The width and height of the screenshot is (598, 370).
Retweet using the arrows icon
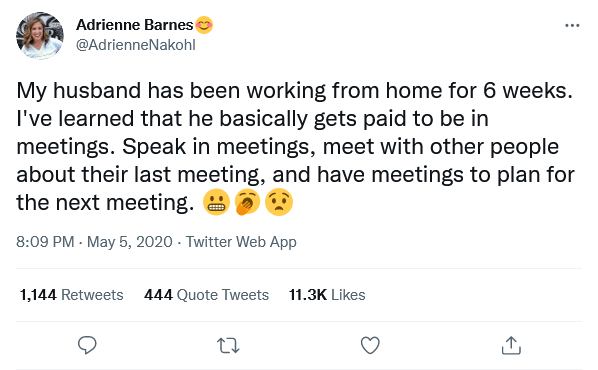pyautogui.click(x=228, y=346)
